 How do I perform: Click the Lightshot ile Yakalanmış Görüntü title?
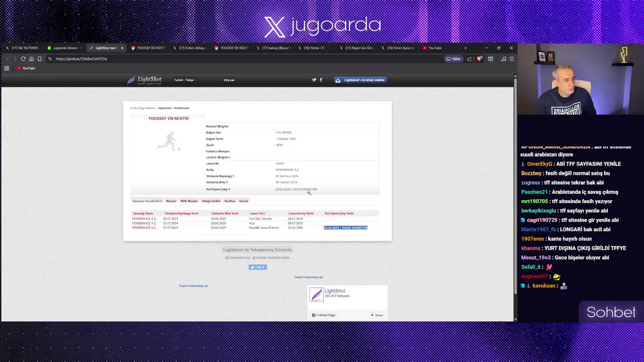257,250
